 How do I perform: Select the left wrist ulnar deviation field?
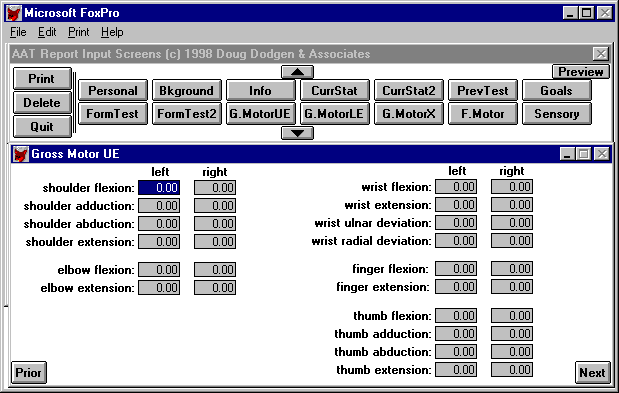pyautogui.click(x=456, y=223)
